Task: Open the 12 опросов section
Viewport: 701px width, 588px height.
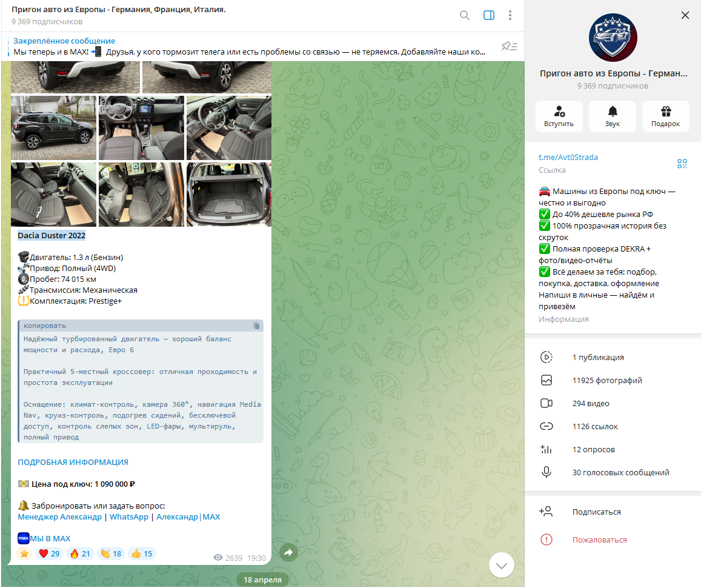Action: (613, 449)
